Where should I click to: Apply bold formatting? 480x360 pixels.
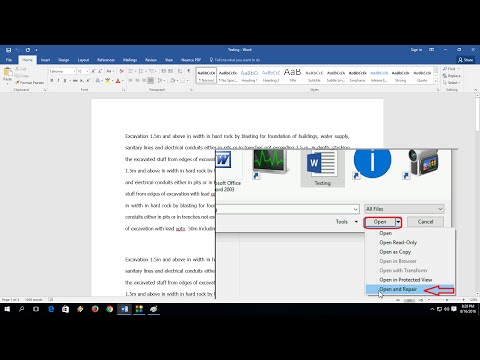[52, 81]
